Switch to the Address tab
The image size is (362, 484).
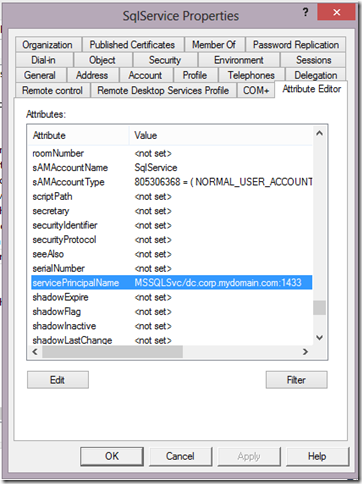tap(92, 75)
